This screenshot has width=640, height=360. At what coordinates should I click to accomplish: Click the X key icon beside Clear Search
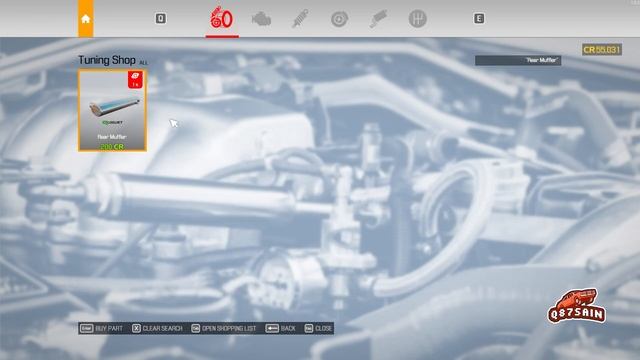(x=136, y=328)
